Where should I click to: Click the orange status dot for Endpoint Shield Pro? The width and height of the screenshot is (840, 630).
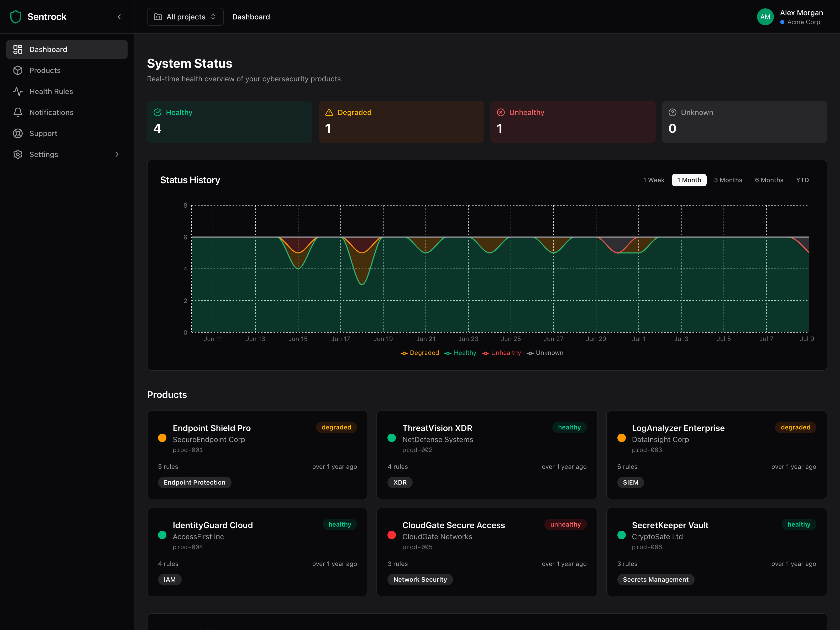point(162,438)
